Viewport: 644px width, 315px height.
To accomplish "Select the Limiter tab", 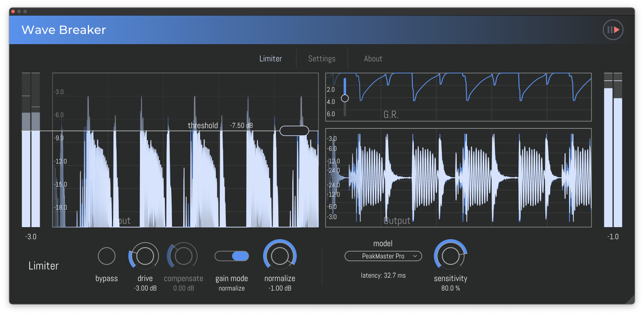I will (x=270, y=59).
